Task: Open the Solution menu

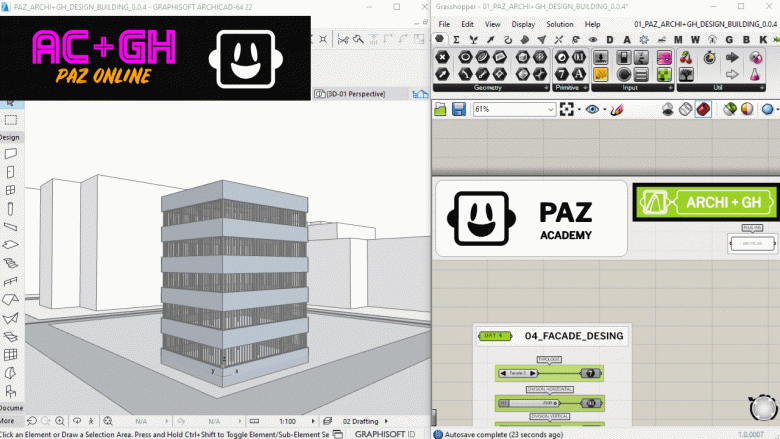Action: 559,23
